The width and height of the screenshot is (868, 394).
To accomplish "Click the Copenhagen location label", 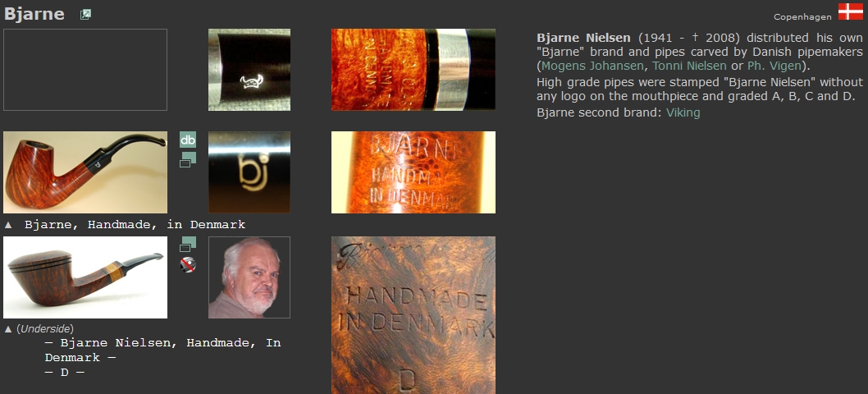I will tap(802, 16).
